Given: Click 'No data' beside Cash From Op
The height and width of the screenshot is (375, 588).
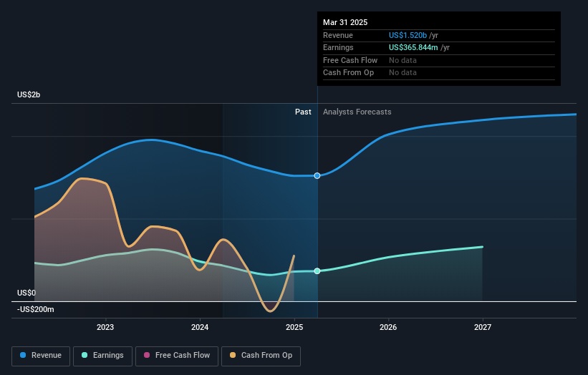Looking at the screenshot, I should (403, 73).
